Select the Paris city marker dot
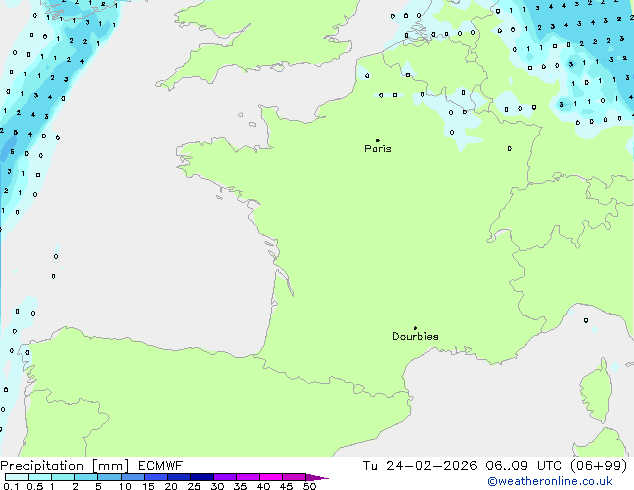 pyautogui.click(x=378, y=140)
